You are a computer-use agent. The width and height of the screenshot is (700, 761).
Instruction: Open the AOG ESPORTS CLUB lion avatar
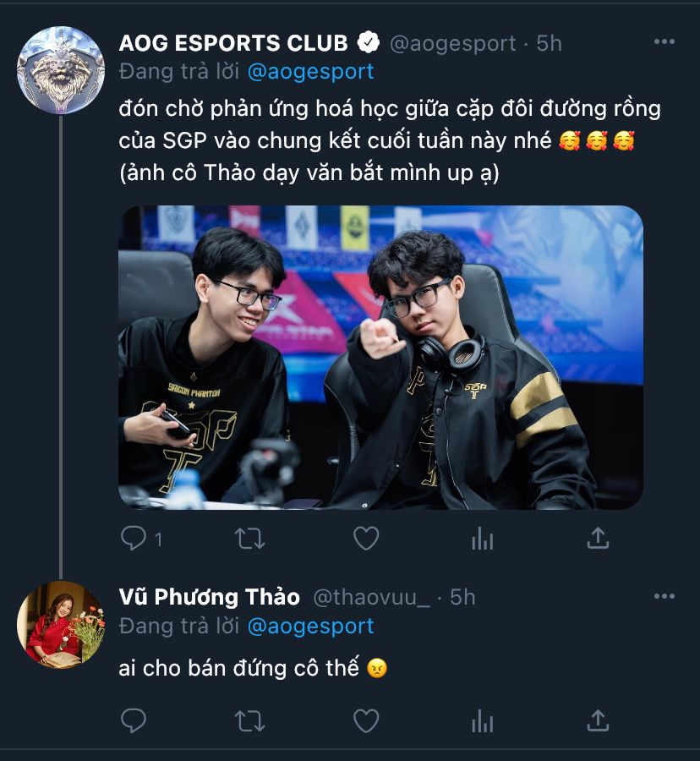click(61, 70)
